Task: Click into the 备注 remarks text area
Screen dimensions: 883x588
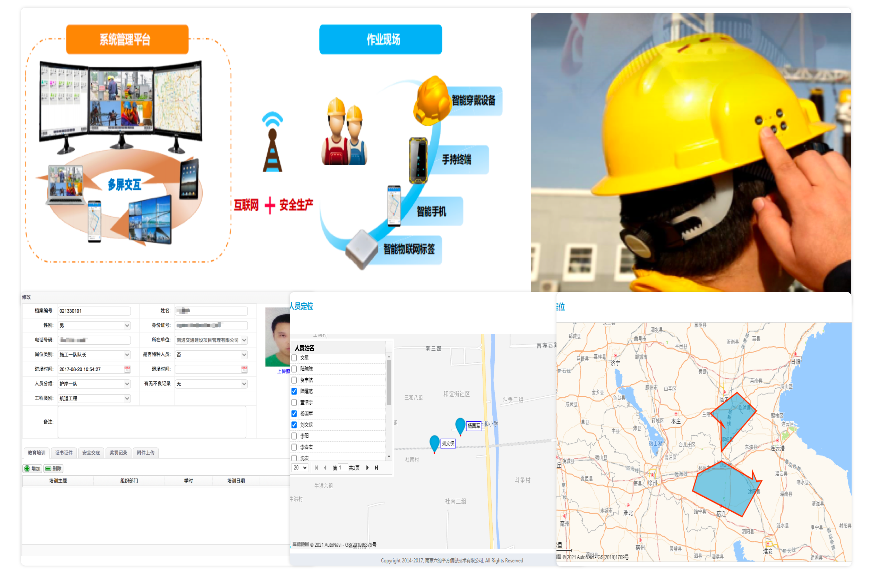Action: tap(152, 422)
